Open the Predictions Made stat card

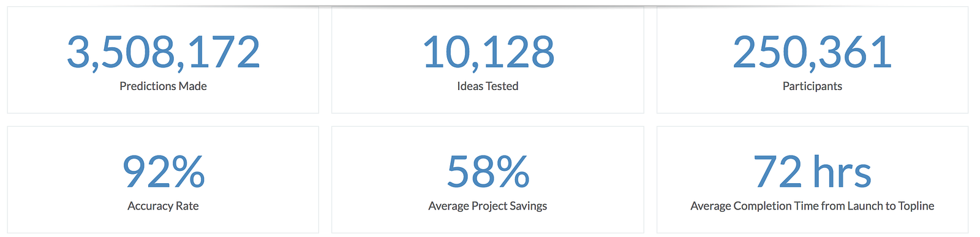coord(163,59)
